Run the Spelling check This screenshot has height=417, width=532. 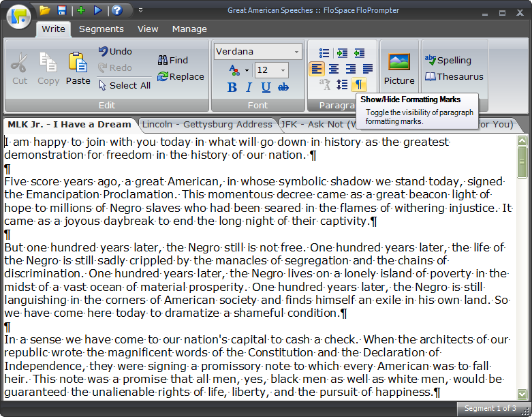(448, 60)
